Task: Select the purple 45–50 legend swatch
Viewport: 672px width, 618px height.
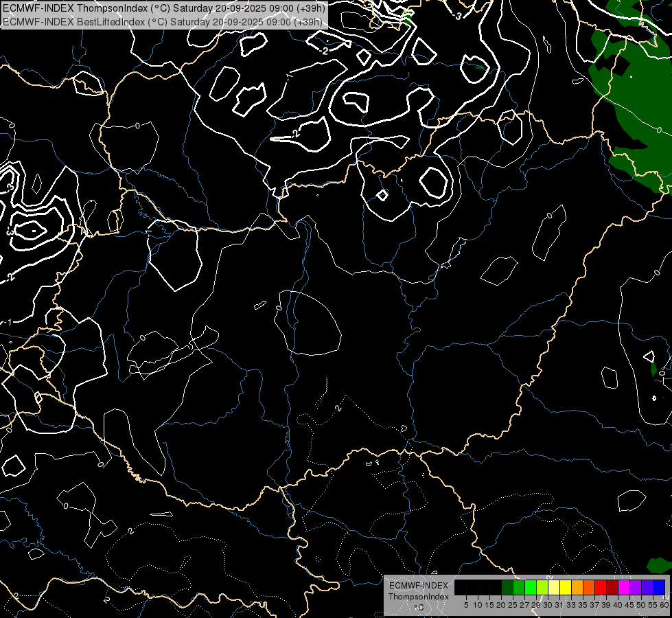Action: [x=636, y=588]
